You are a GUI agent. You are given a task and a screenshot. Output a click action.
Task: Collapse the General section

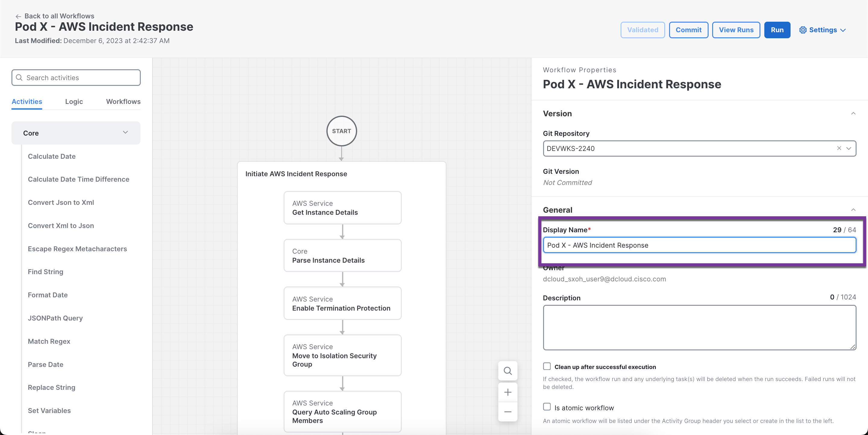coord(853,210)
